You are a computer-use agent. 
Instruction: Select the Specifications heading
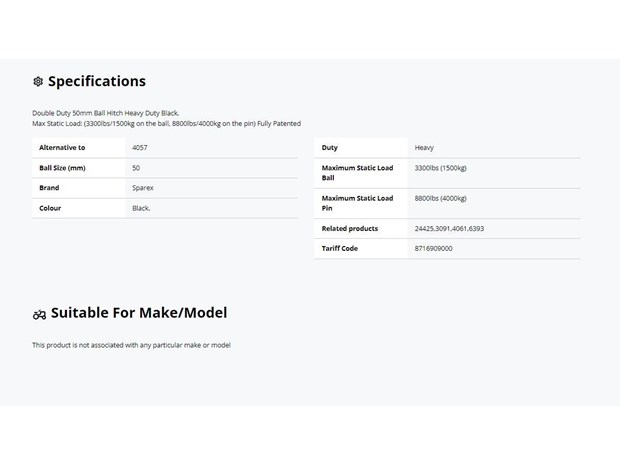coord(97,81)
